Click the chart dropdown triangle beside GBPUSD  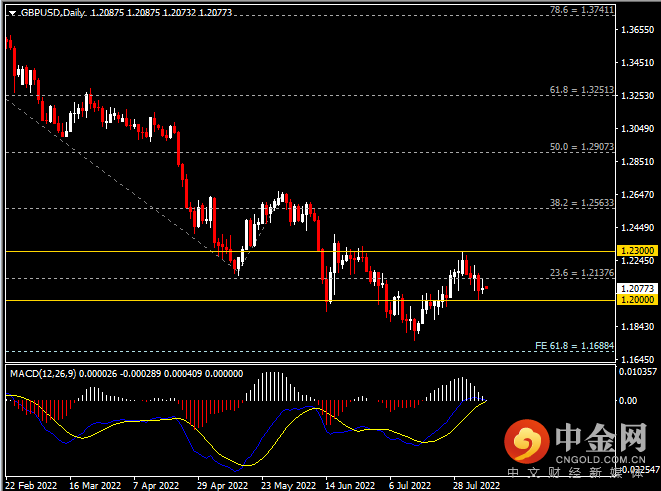point(12,13)
